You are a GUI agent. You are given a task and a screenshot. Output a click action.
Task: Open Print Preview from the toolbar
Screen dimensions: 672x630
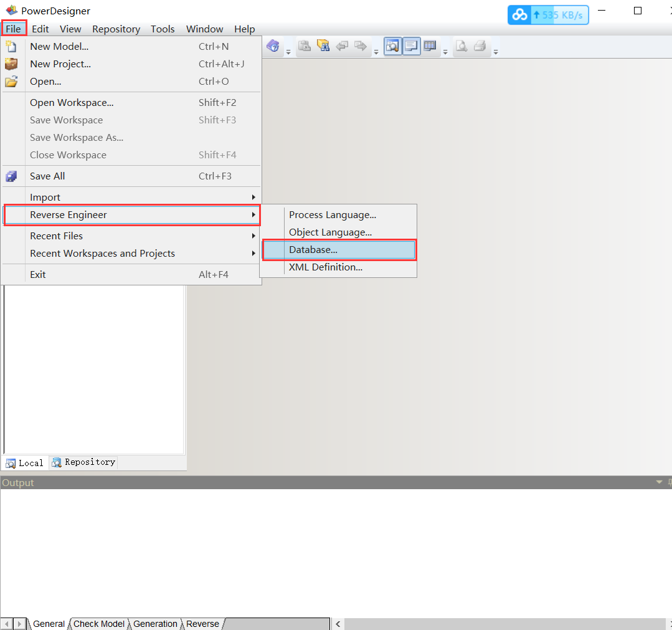pyautogui.click(x=461, y=46)
